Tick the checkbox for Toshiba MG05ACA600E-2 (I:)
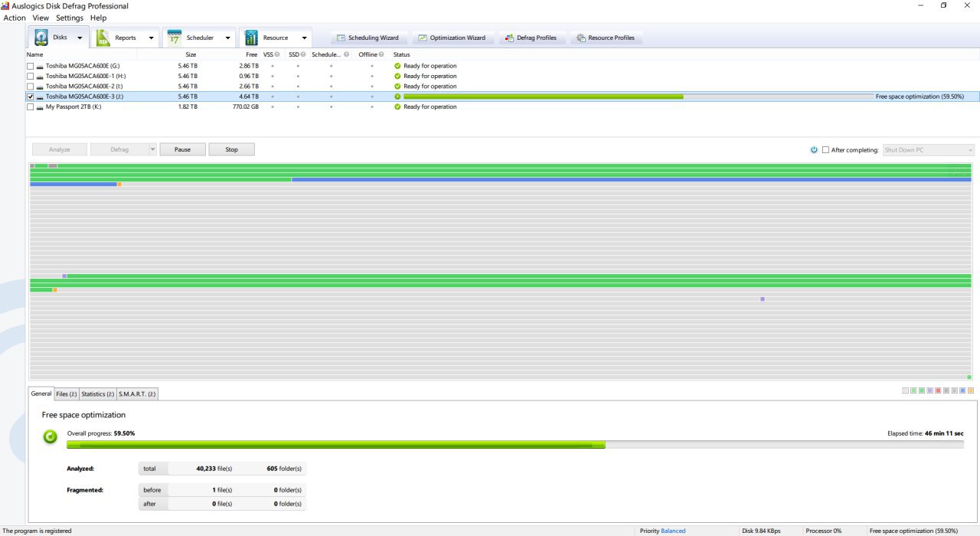Screen dimensions: 980x536 pos(30,87)
